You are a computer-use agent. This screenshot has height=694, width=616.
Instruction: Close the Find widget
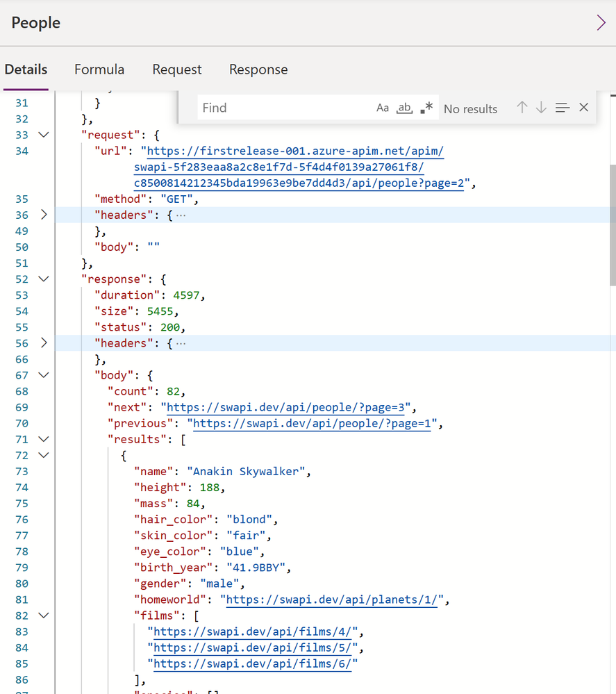coord(583,107)
